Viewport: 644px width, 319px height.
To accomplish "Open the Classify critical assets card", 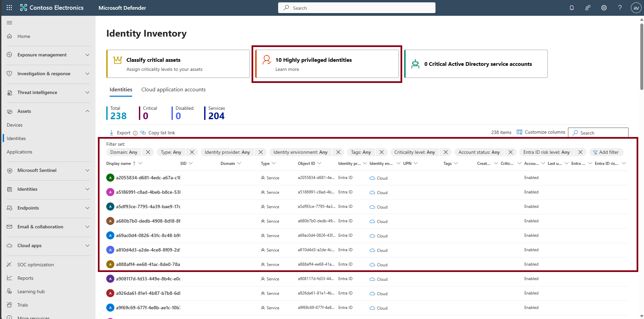I will pos(178,64).
